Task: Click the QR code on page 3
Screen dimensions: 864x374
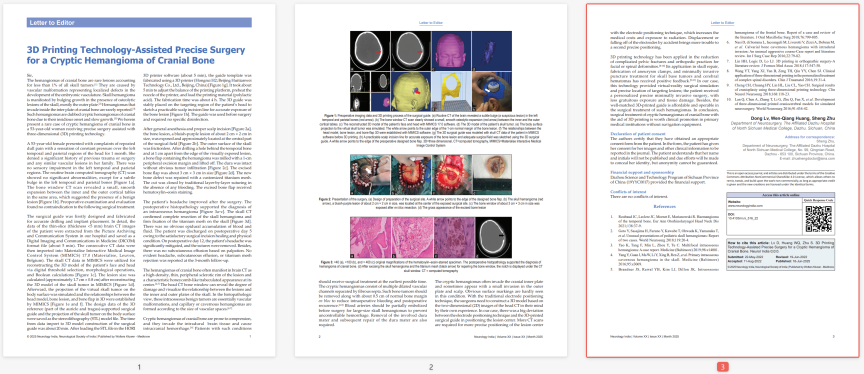Action: click(x=819, y=220)
